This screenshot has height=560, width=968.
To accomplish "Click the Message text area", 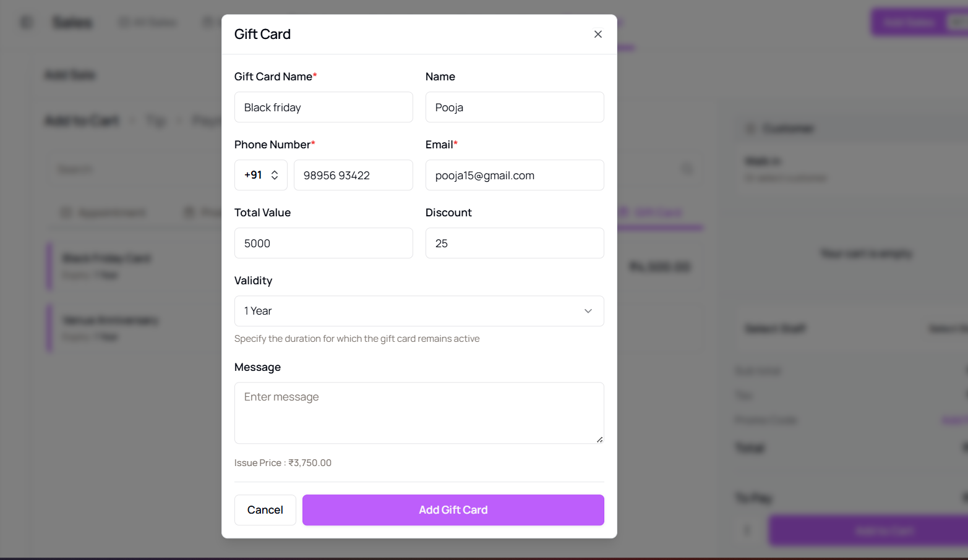I will tap(419, 413).
